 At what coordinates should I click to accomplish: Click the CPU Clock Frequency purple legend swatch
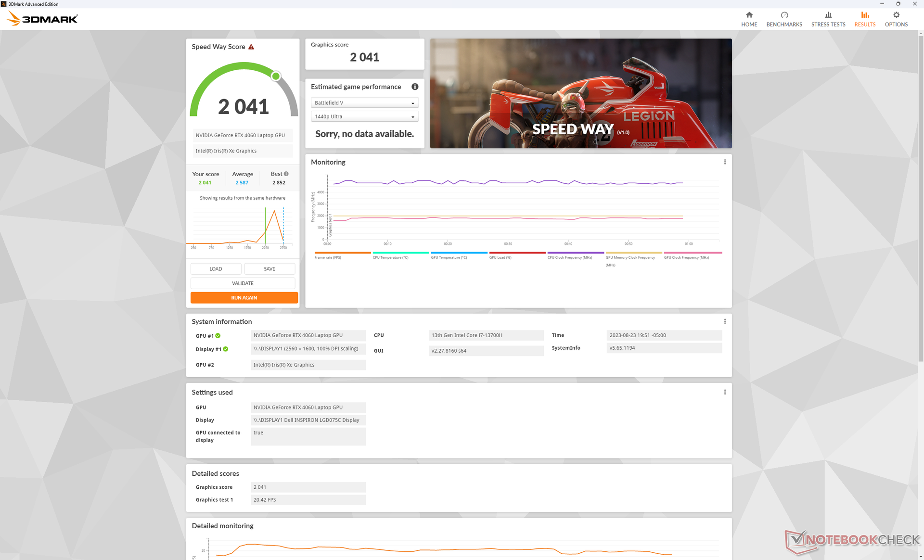pos(575,253)
